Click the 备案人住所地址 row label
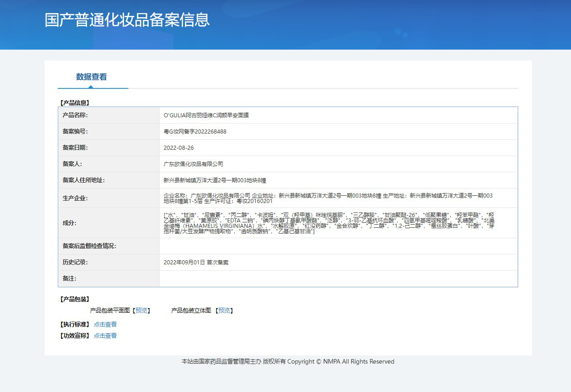The width and height of the screenshot is (571, 392). (83, 180)
